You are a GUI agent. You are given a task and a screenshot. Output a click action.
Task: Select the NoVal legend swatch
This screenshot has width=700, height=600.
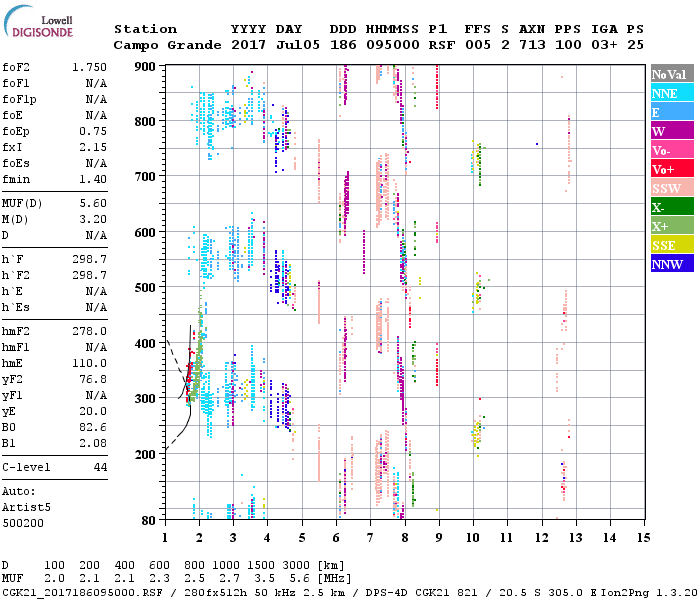(669, 74)
